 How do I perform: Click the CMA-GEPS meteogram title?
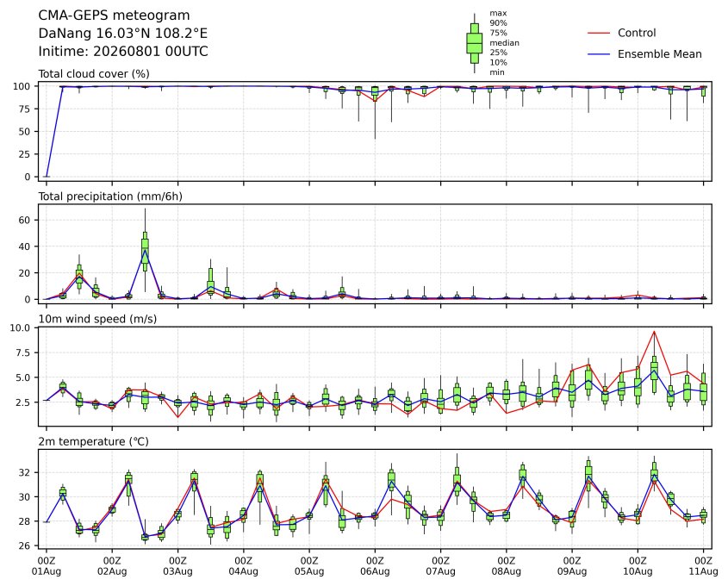114,16
